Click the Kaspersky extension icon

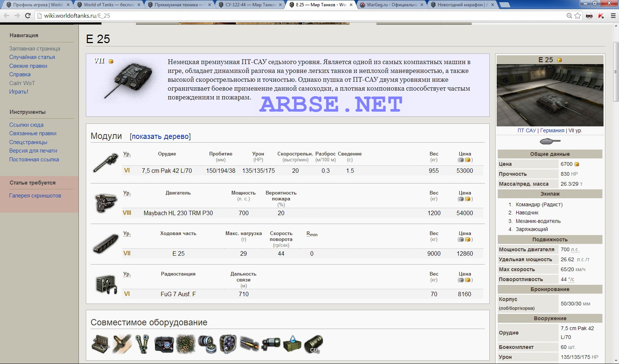[x=601, y=15]
